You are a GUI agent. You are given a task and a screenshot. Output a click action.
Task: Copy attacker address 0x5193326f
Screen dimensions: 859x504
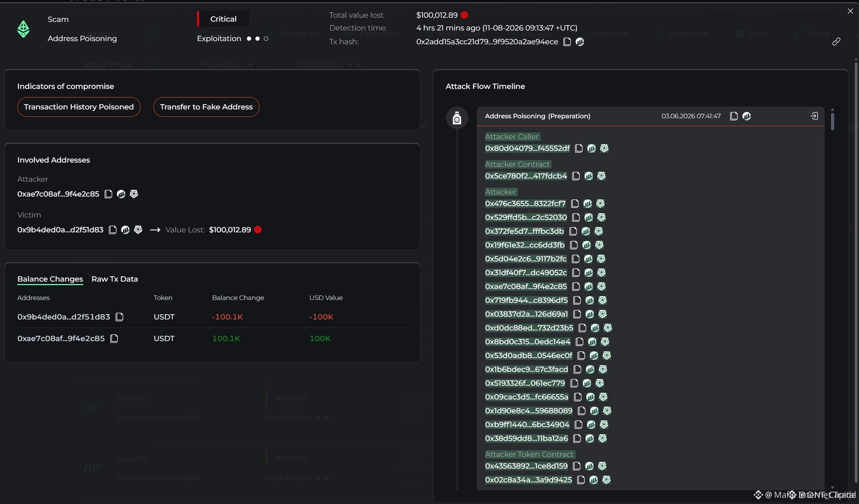pyautogui.click(x=574, y=383)
